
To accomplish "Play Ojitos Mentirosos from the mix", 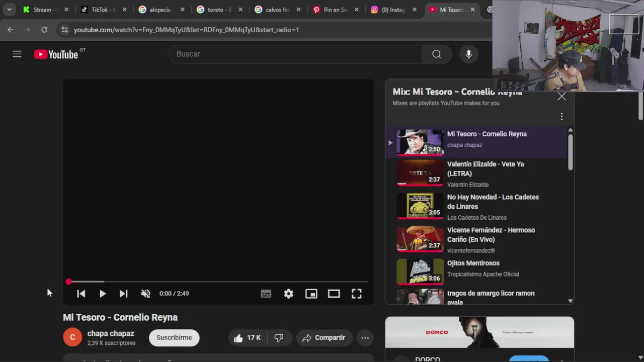I will (x=477, y=271).
